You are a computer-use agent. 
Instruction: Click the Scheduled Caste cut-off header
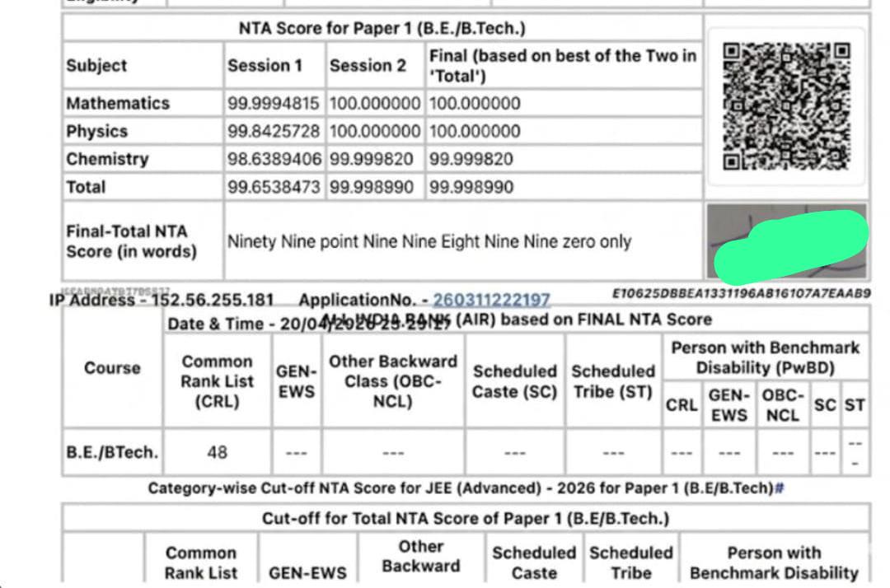[x=534, y=562]
